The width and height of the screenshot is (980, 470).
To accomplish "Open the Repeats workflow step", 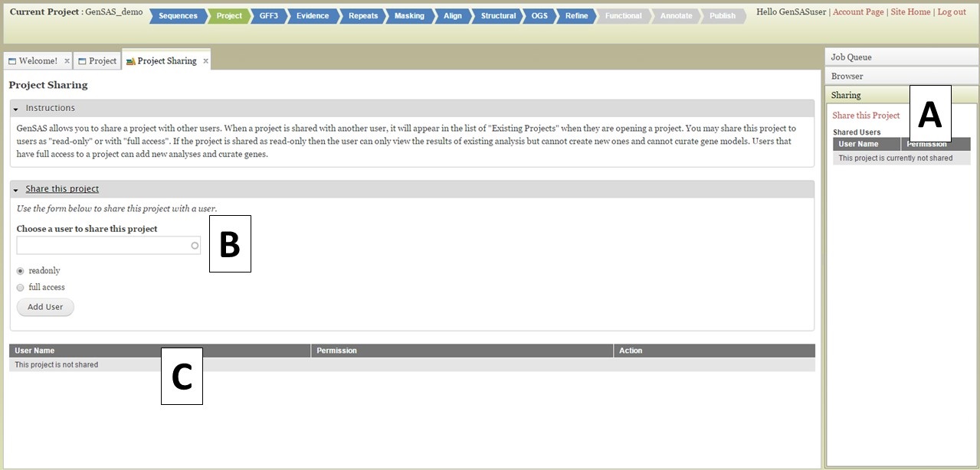I will pos(362,16).
